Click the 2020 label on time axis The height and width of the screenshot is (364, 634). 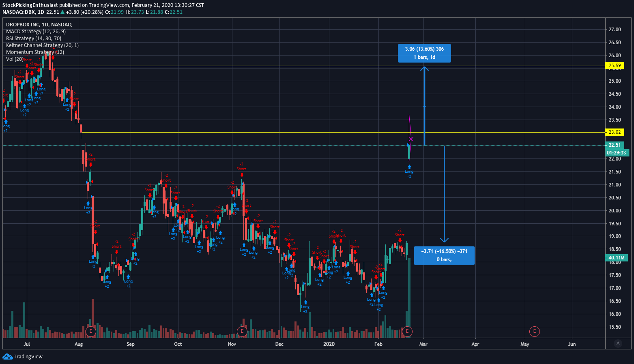coord(329,344)
